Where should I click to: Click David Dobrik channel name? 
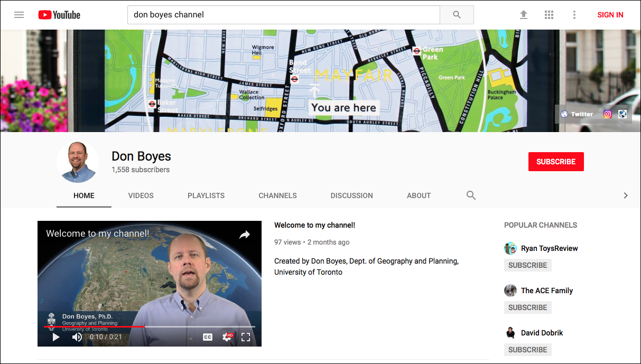[542, 333]
